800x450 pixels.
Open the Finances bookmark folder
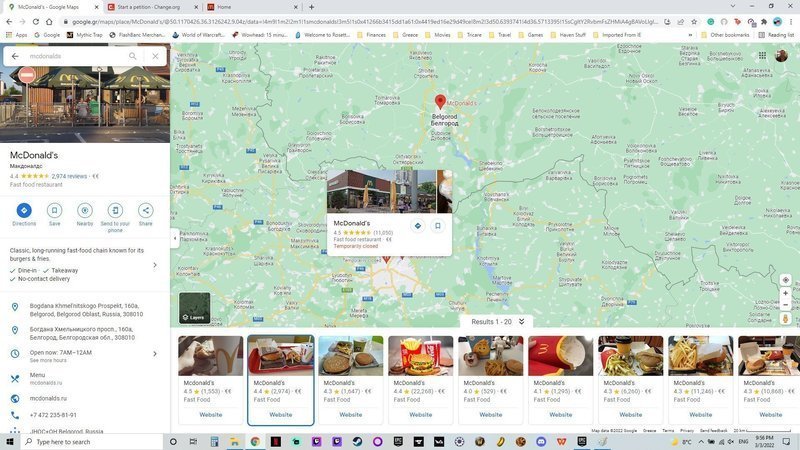click(375, 35)
